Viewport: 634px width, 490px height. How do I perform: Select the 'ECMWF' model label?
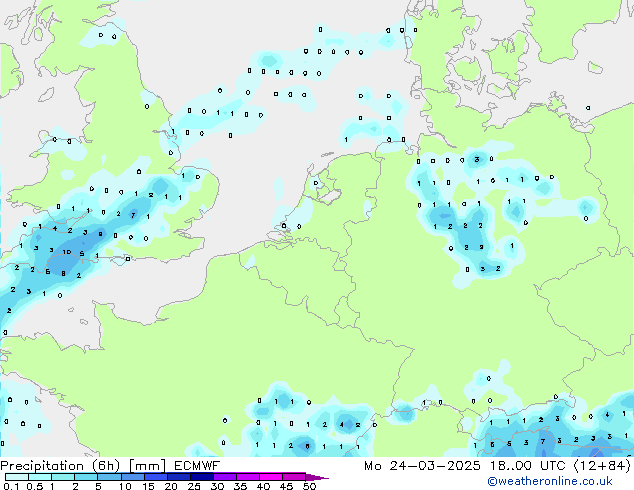197,466
